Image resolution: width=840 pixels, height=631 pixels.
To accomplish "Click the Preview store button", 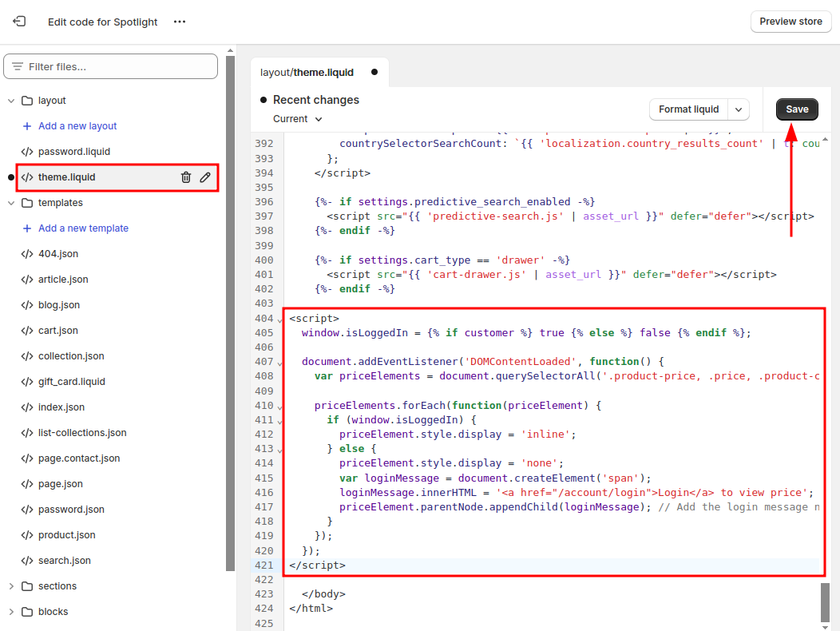I will pos(790,22).
